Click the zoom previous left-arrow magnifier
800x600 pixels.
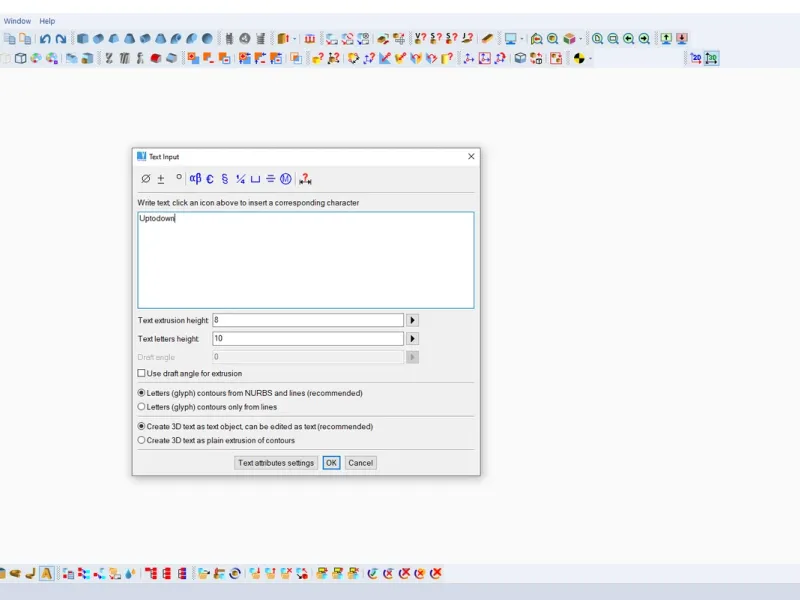coord(629,39)
